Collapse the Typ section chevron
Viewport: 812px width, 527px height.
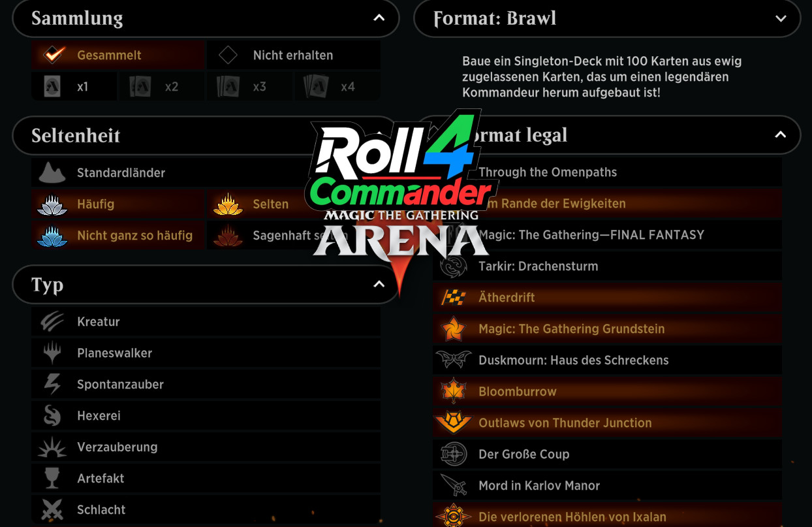tap(379, 284)
